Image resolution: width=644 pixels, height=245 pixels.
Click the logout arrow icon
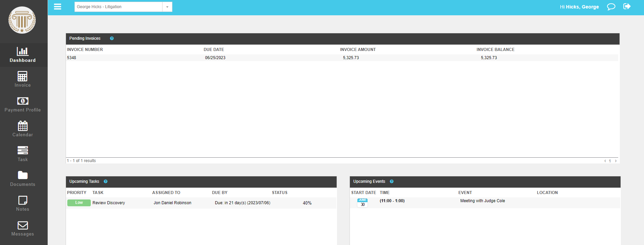tap(627, 6)
